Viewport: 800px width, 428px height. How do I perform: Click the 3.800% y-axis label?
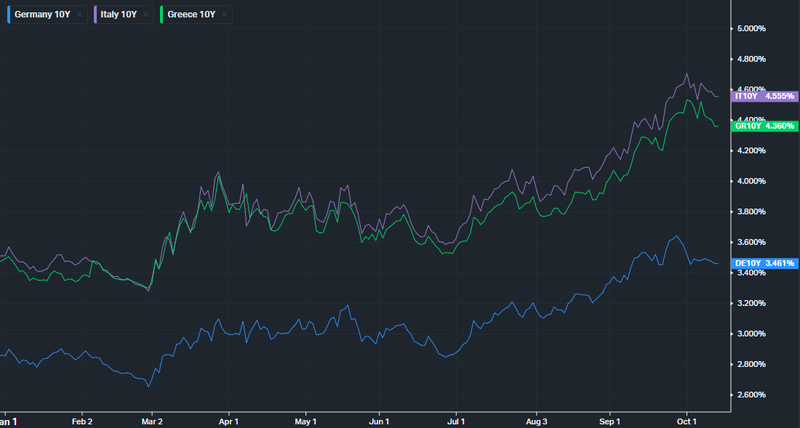752,212
